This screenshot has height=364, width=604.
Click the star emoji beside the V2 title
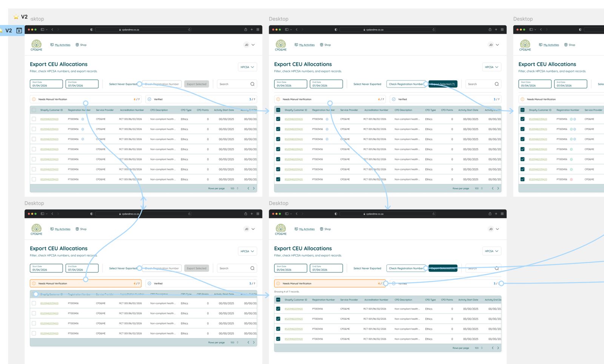pyautogui.click(x=16, y=17)
